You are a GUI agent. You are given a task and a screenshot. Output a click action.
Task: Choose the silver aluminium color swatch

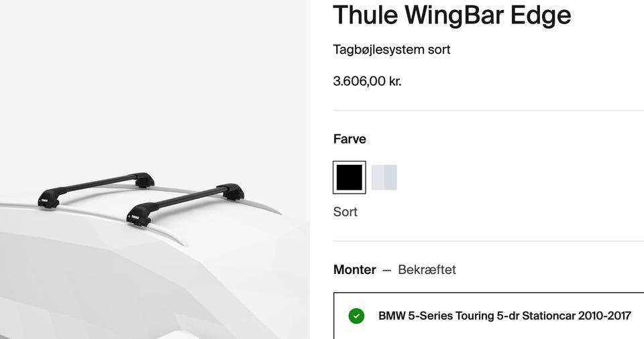click(x=384, y=178)
